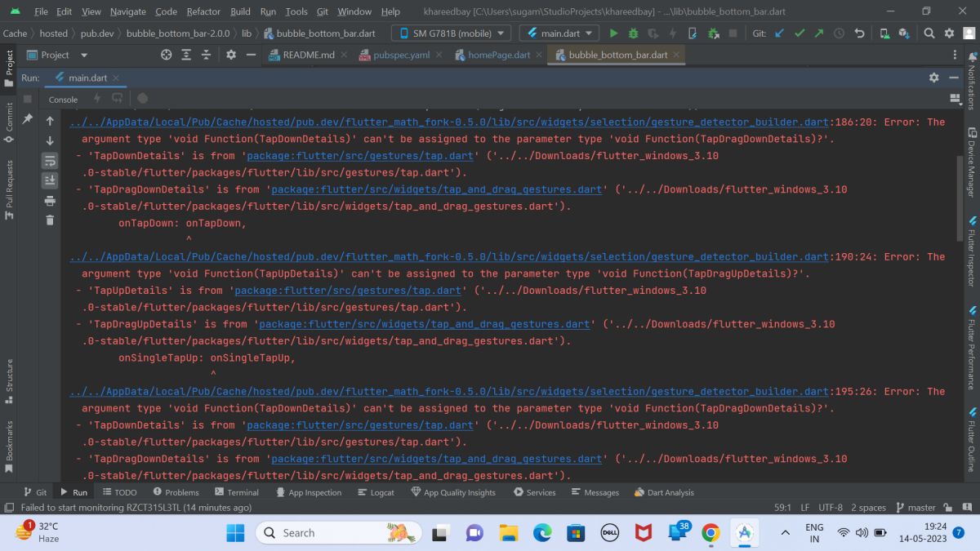Change 2 spaces indent setting
Image resolution: width=980 pixels, height=551 pixels.
pyautogui.click(x=868, y=507)
